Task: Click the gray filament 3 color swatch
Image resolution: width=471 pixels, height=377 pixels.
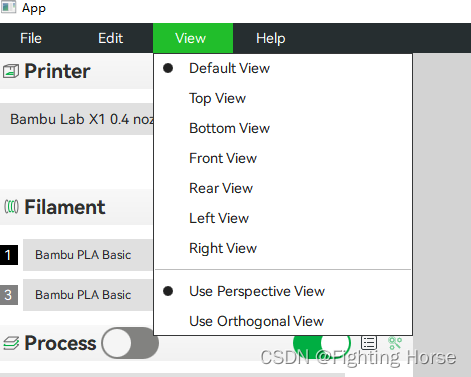Action: (9, 295)
